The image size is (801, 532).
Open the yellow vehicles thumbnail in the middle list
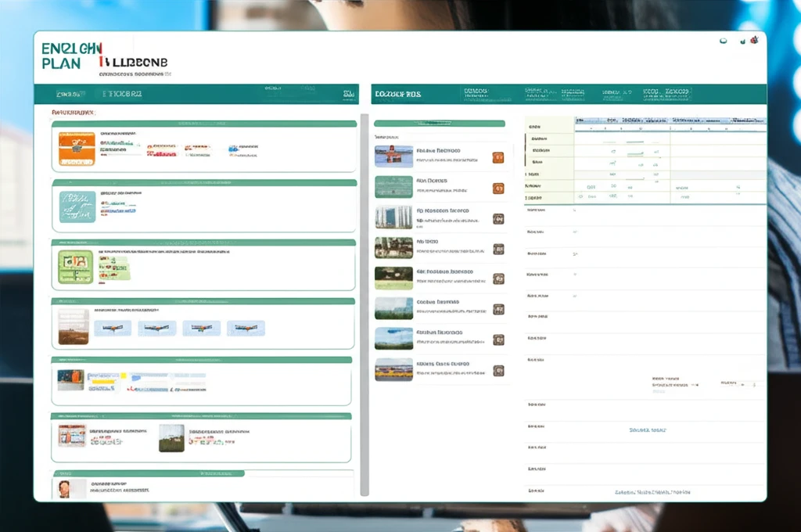(393, 369)
